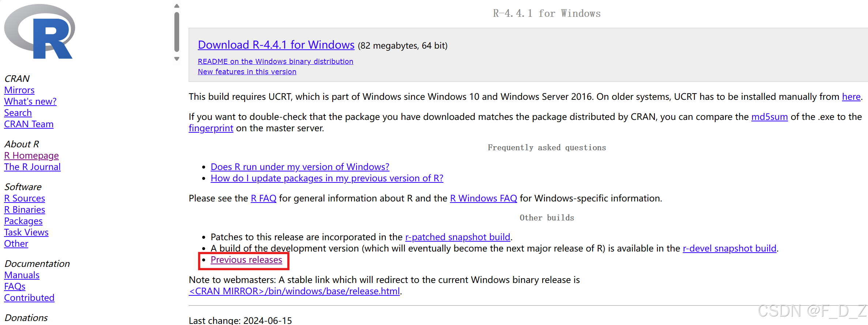This screenshot has width=868, height=325.
Task: Click the 'Other builds' heading
Action: pyautogui.click(x=547, y=218)
